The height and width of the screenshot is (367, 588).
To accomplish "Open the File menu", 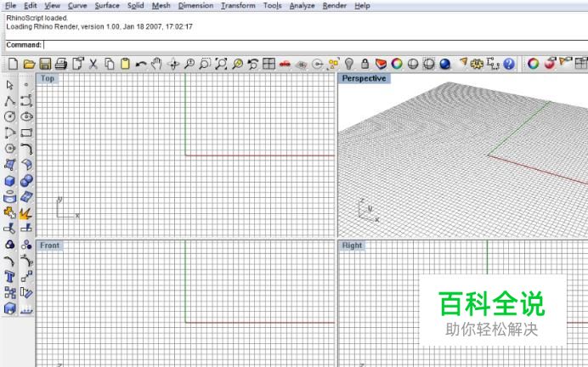I will coord(10,6).
